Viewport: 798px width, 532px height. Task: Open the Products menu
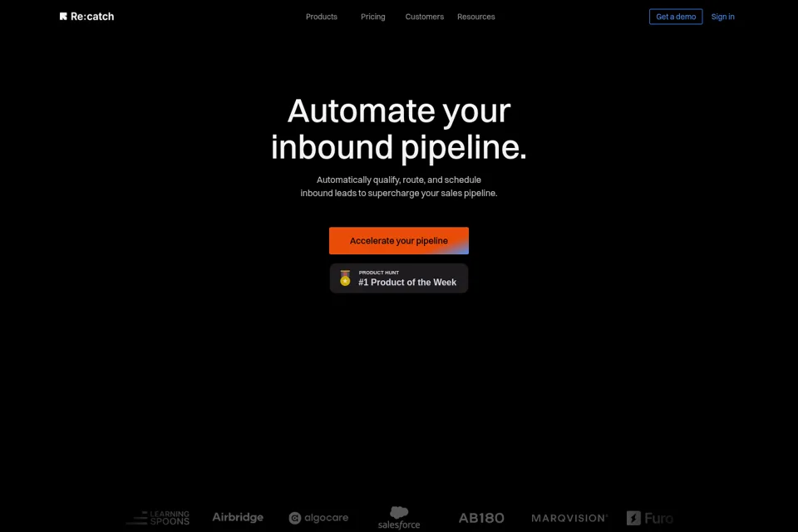coord(321,17)
